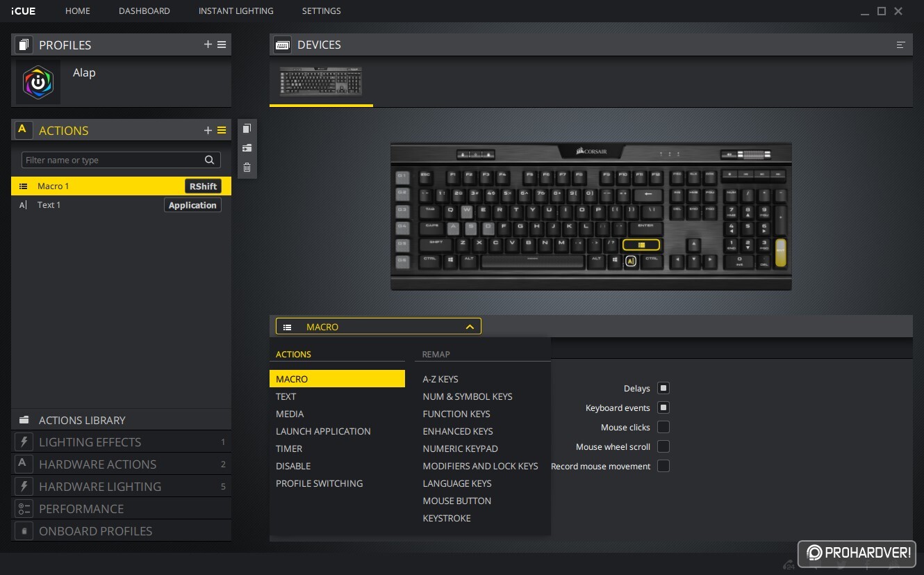The height and width of the screenshot is (575, 924).
Task: Click the highlighted right shift key on keyboard
Action: [x=641, y=245]
